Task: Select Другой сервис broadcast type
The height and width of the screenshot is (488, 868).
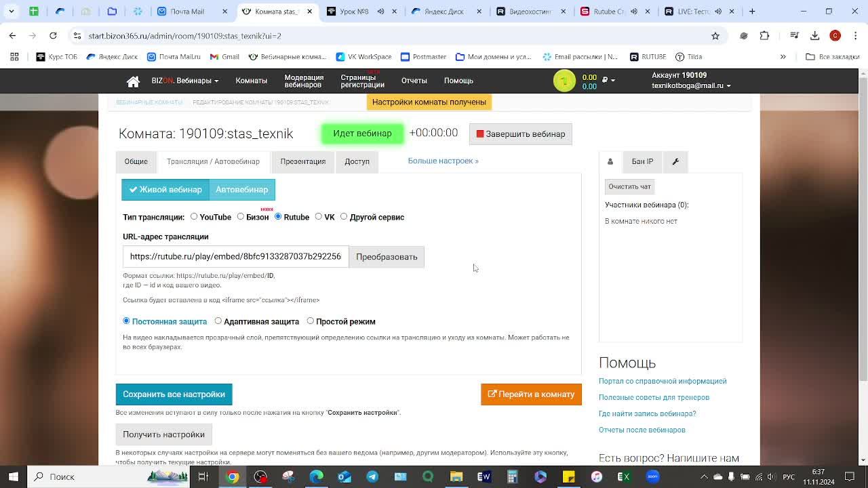Action: click(x=344, y=217)
